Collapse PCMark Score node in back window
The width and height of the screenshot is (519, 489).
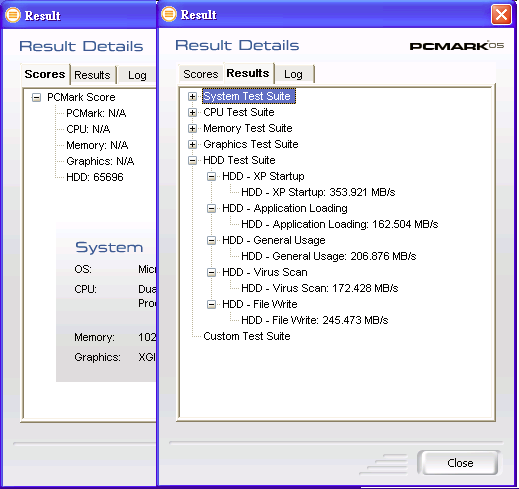36,97
